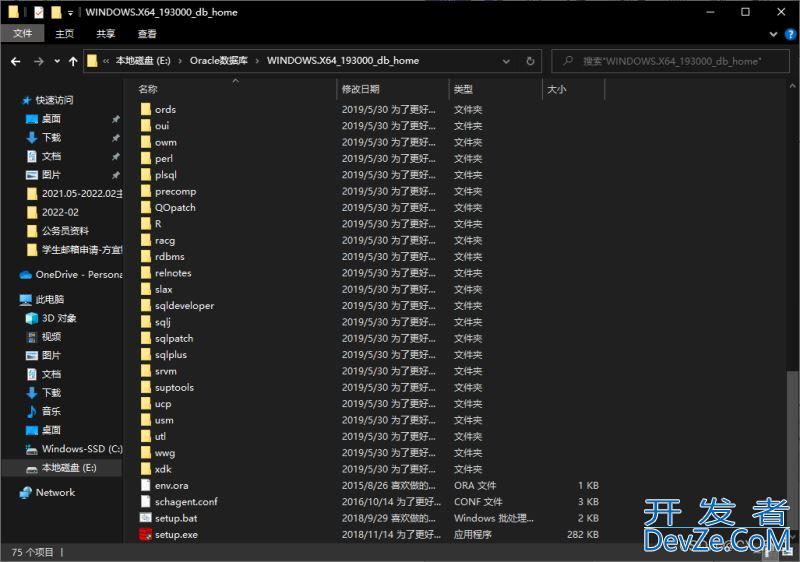
Task: Select the sqlpatch folder
Action: (x=174, y=338)
